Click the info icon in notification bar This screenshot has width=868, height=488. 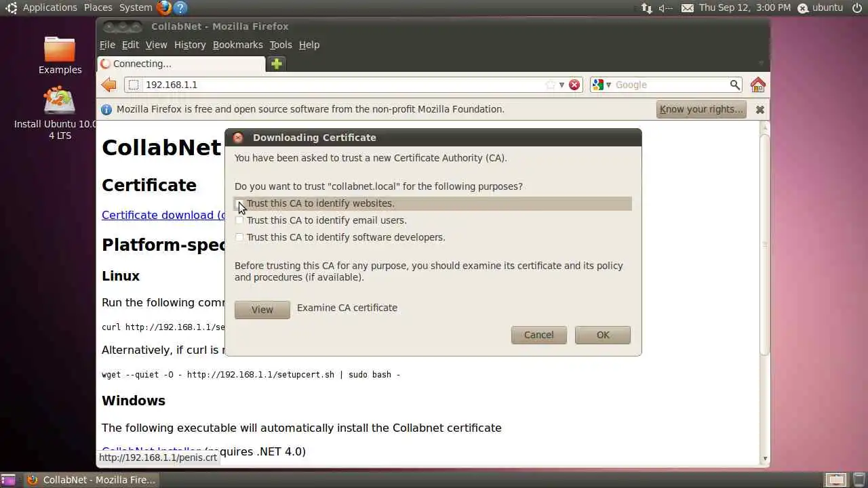coord(106,109)
